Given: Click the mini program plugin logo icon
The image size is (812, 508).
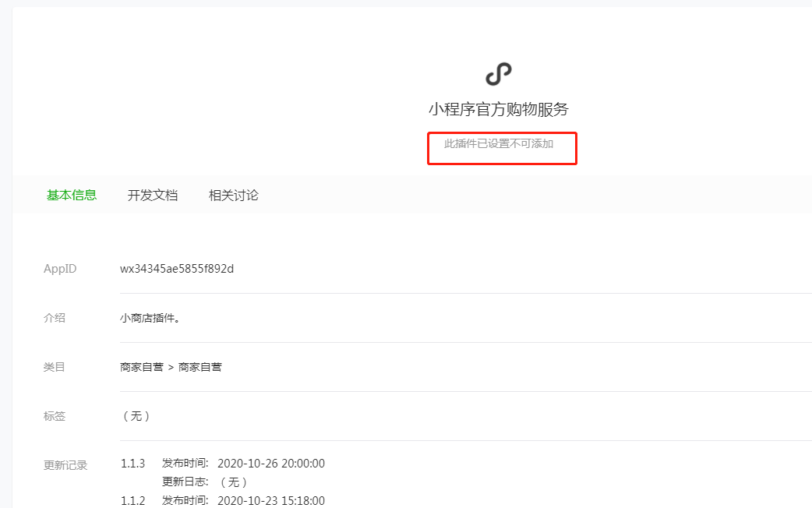Looking at the screenshot, I should 498,74.
